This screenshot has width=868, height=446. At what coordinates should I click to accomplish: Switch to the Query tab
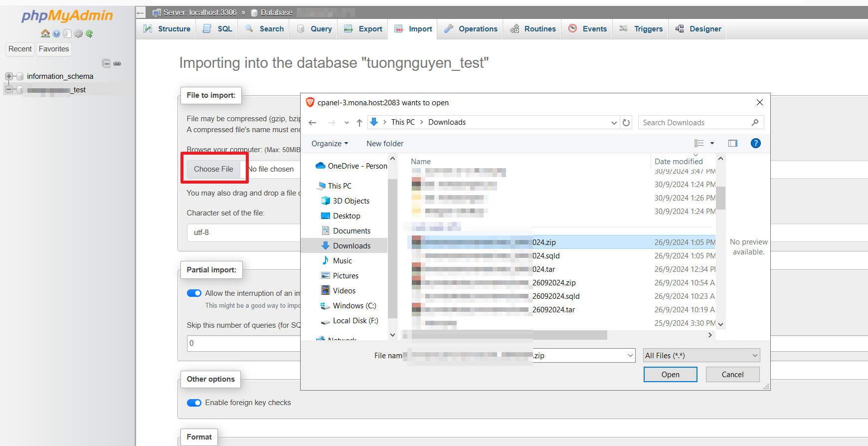point(314,29)
